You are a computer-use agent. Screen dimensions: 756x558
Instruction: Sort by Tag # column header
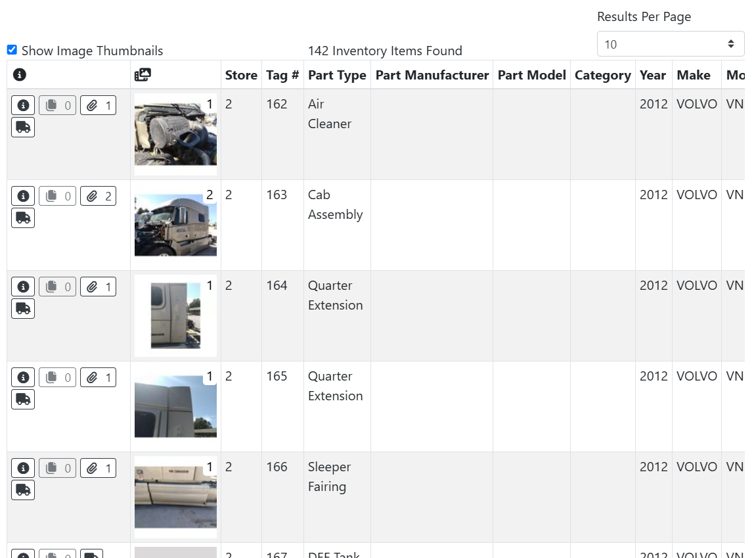point(282,75)
